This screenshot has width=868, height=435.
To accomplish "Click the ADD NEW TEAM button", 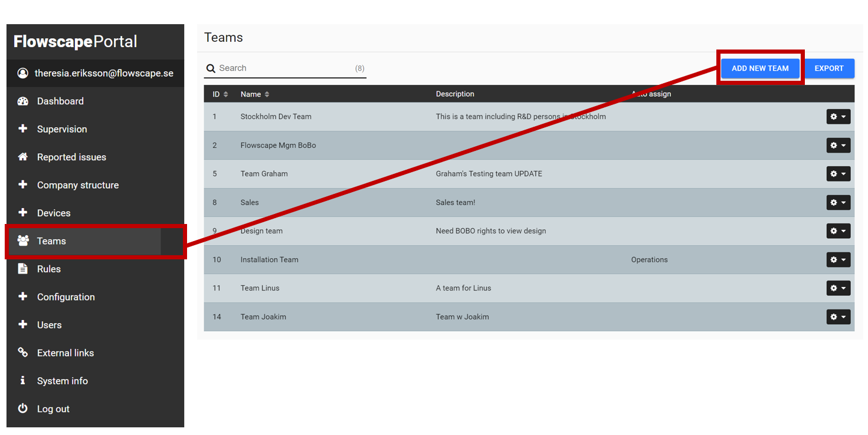I will click(760, 68).
